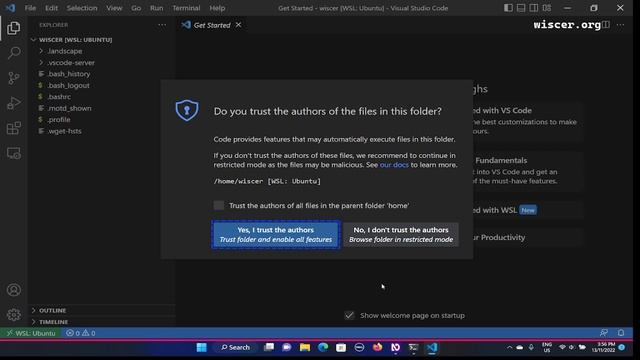The height and width of the screenshot is (360, 640).
Task: Open Run and Debug view
Action: (x=13, y=103)
